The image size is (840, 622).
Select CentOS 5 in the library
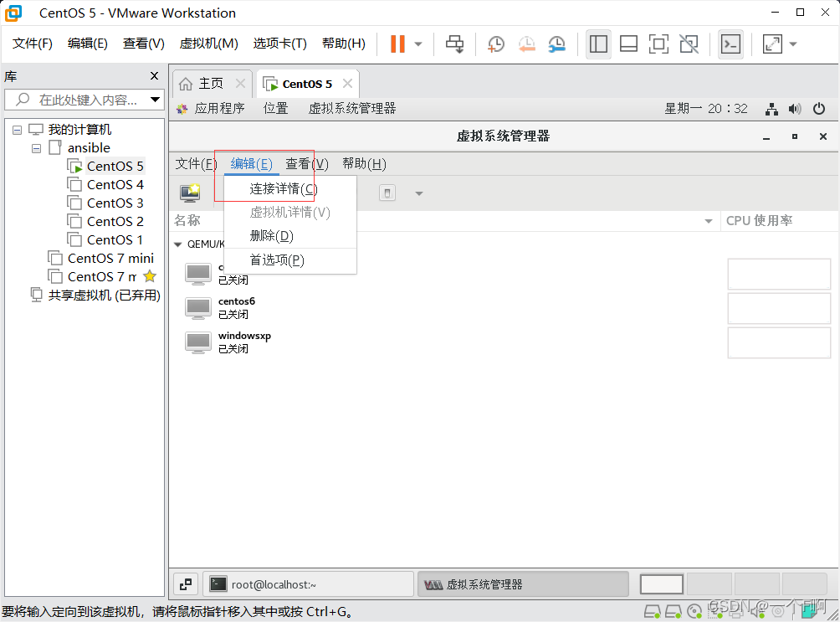[x=115, y=167]
